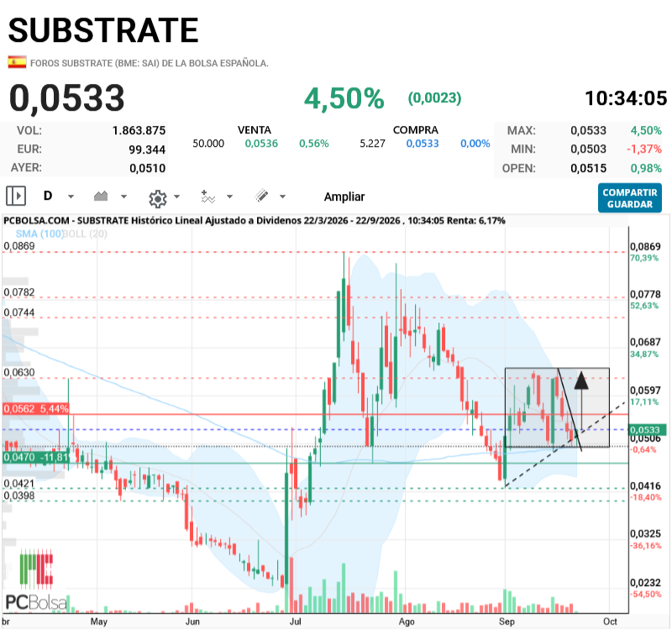Open the chart settings gear icon

[x=158, y=198]
